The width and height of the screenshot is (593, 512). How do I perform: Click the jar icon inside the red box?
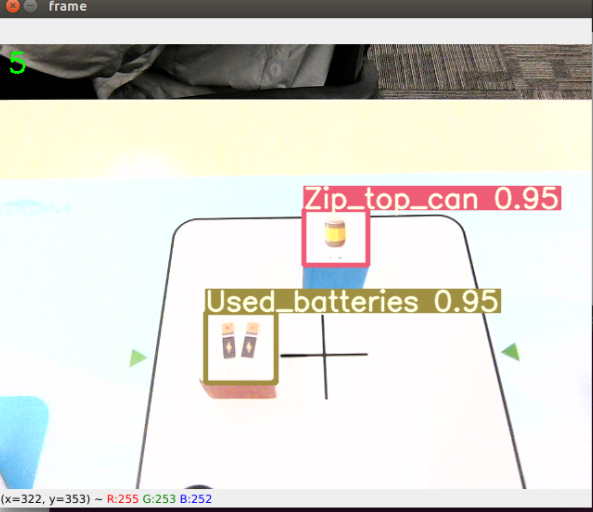coord(335,233)
